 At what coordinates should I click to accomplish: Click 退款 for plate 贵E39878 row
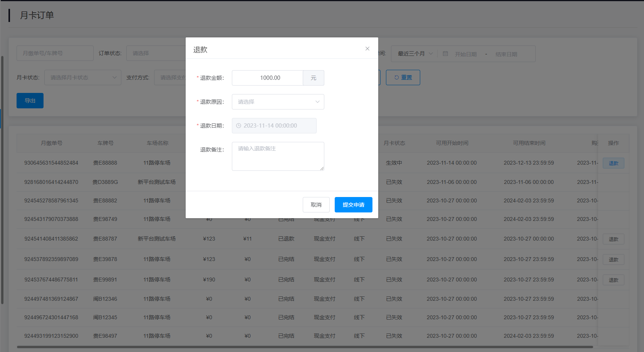[613, 259]
